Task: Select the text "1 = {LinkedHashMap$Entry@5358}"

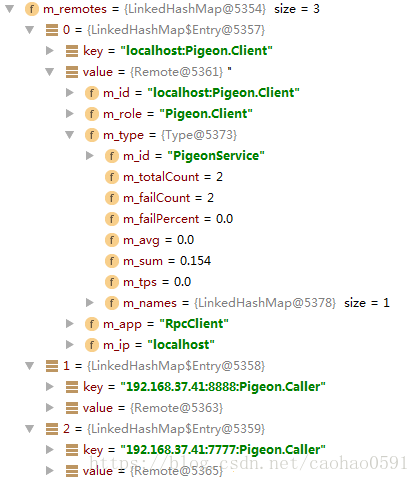Action: [x=164, y=366]
